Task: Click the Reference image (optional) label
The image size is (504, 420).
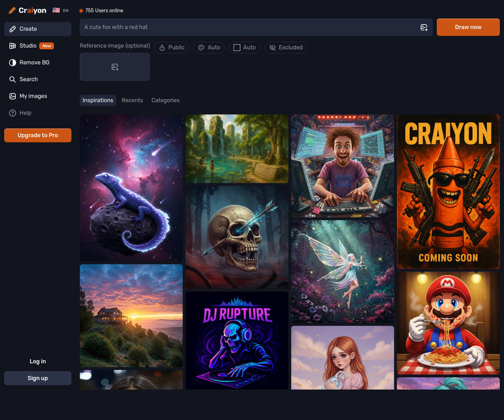Action: 115,46
